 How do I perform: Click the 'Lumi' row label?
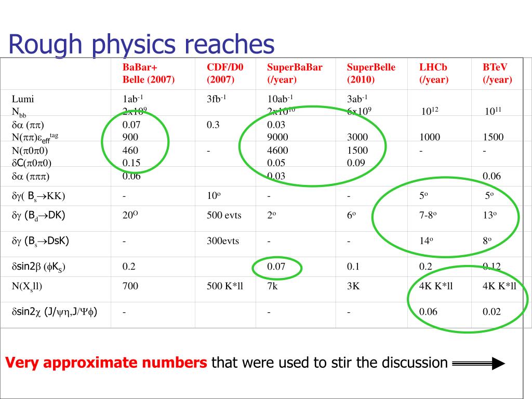pos(23,99)
